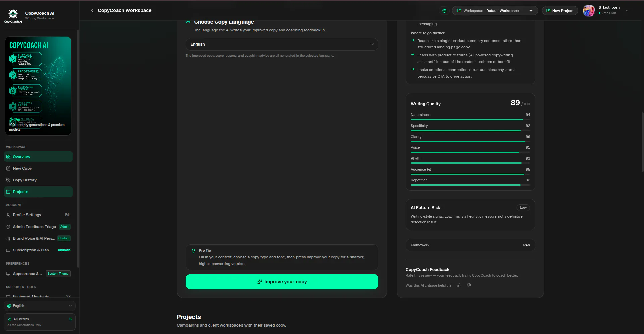Screen dimensions: 644x334
Task: Click the Custom badge beside Brand Voice
Action: click(x=64, y=239)
